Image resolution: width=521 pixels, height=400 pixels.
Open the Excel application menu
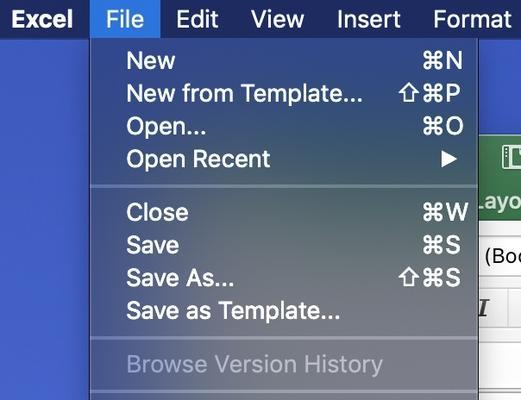(x=42, y=19)
